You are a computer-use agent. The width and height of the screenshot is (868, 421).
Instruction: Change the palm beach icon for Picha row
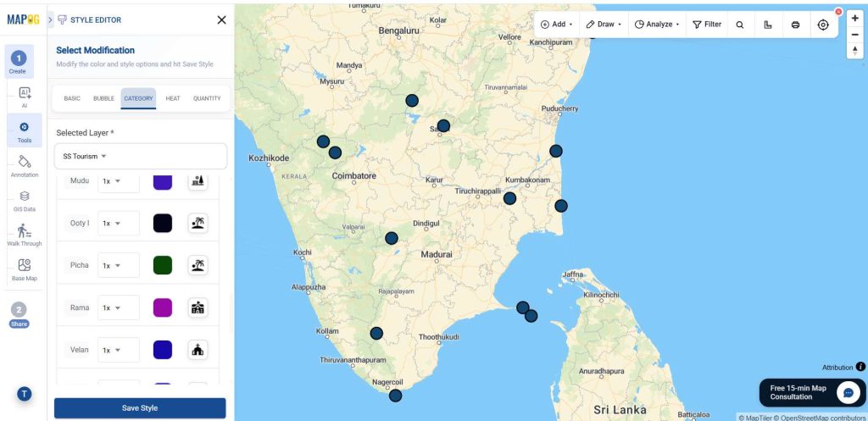pos(198,265)
